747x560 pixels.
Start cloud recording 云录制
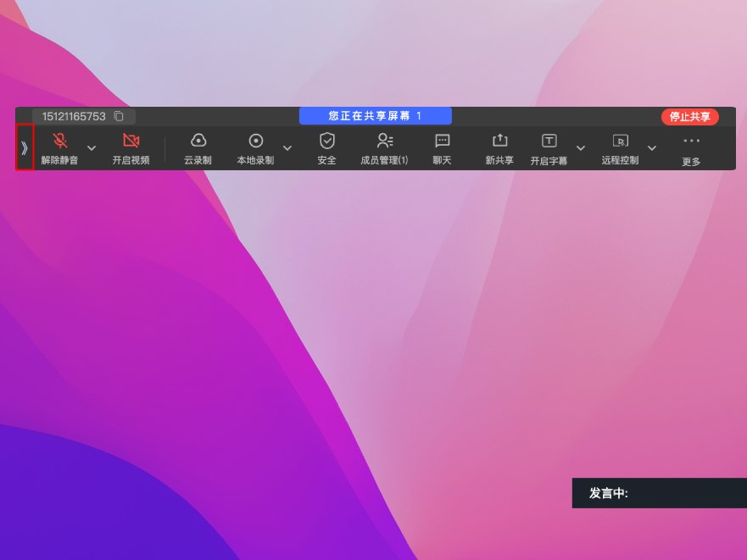click(x=198, y=148)
